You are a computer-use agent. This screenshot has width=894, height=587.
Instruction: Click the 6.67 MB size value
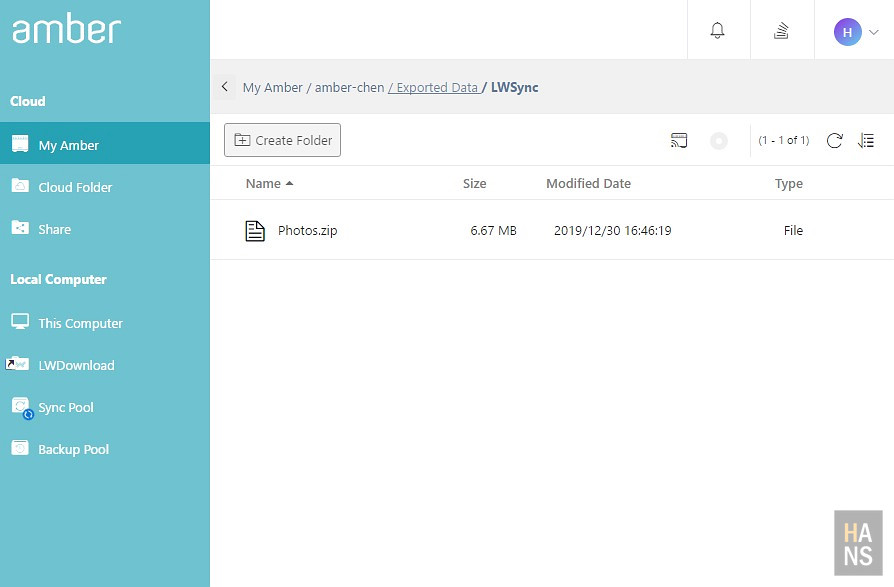(x=493, y=230)
